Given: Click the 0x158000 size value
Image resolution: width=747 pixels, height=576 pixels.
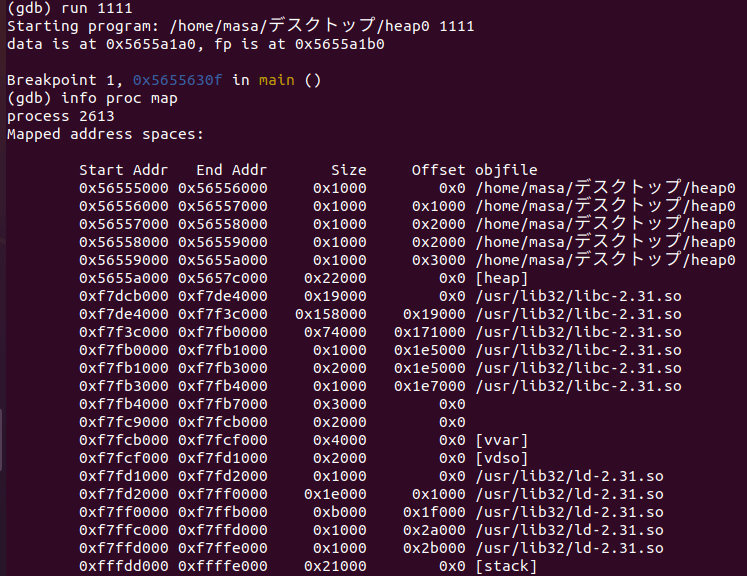Looking at the screenshot, I should coord(330,314).
